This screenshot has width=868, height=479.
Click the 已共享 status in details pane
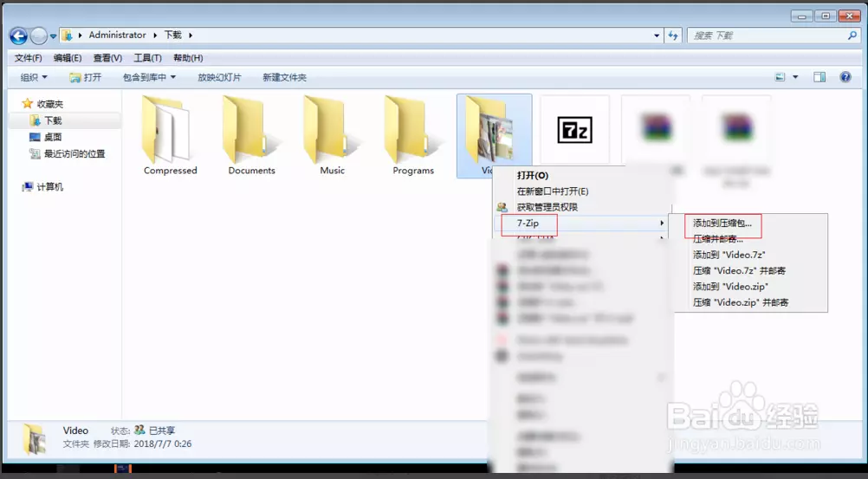(162, 430)
